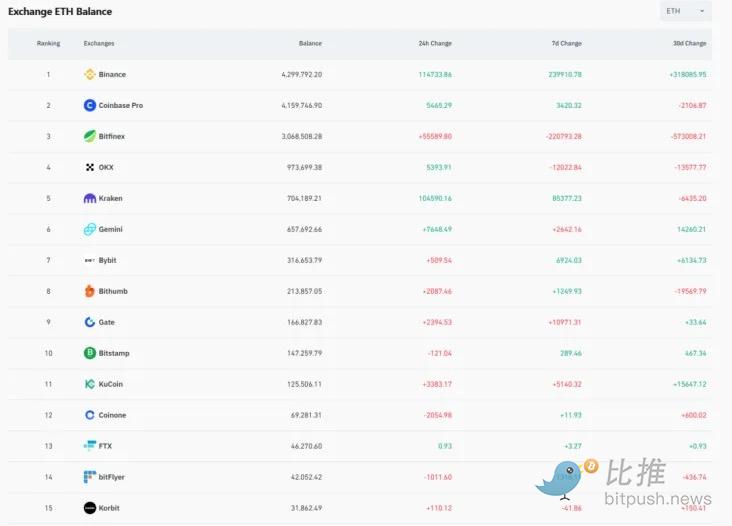The width and height of the screenshot is (732, 526).
Task: Select Bitfinex 30d change -573008.21
Action: click(689, 136)
